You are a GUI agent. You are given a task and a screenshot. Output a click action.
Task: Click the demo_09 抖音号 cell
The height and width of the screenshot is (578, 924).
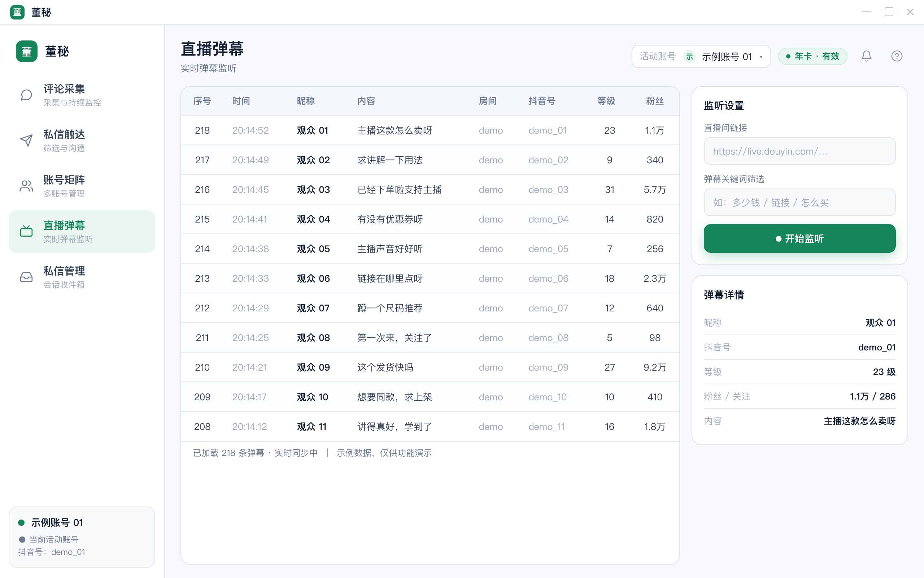(548, 367)
